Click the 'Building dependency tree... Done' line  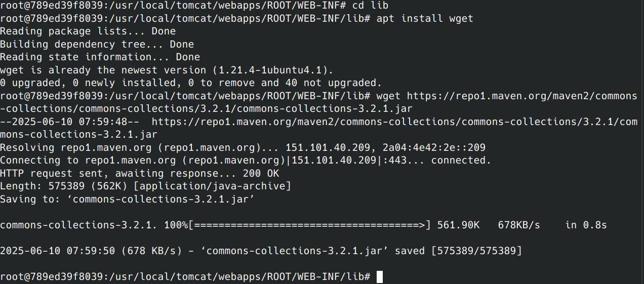coord(97,45)
